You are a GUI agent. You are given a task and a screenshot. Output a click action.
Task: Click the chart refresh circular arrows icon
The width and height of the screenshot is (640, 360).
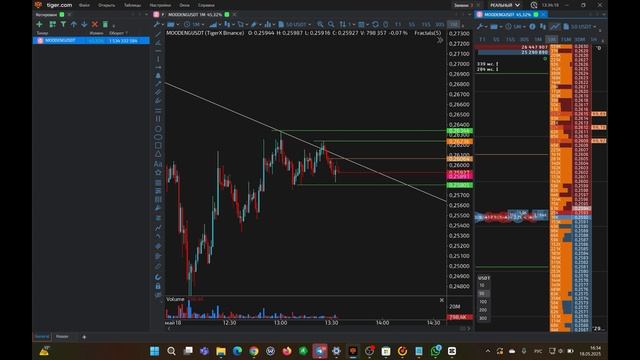pos(375,24)
